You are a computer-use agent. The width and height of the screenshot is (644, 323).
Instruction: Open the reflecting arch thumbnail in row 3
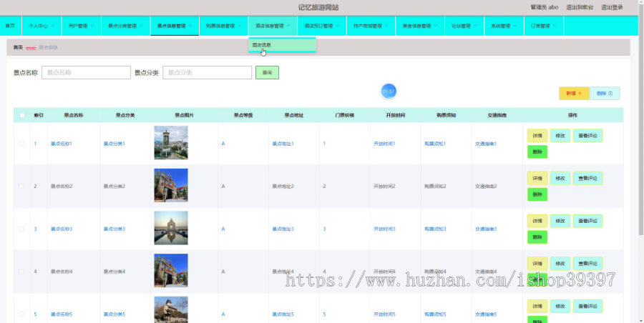tap(171, 228)
